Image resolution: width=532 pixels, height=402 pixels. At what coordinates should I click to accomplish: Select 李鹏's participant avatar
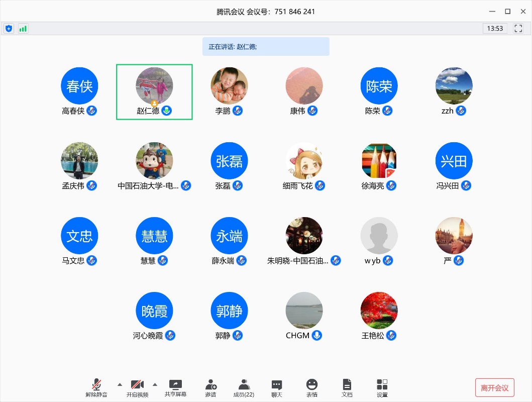pyautogui.click(x=229, y=86)
